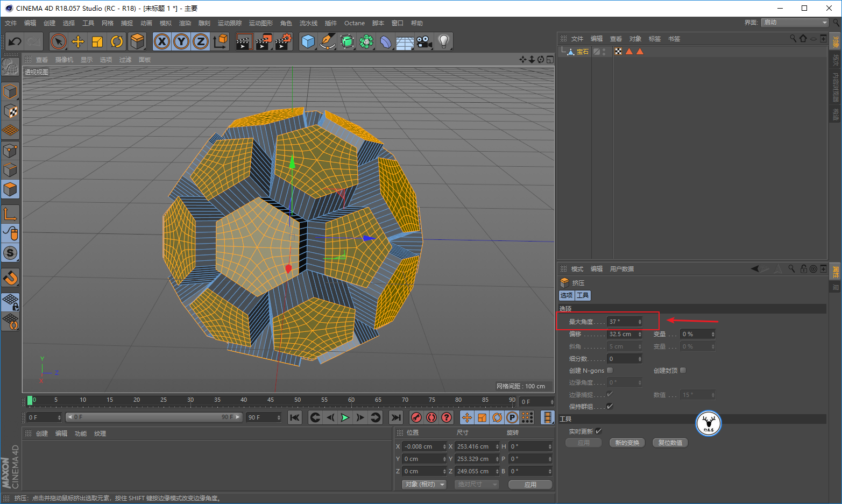This screenshot has height=504, width=842.
Task: Add a Cube primitive object
Action: [308, 41]
